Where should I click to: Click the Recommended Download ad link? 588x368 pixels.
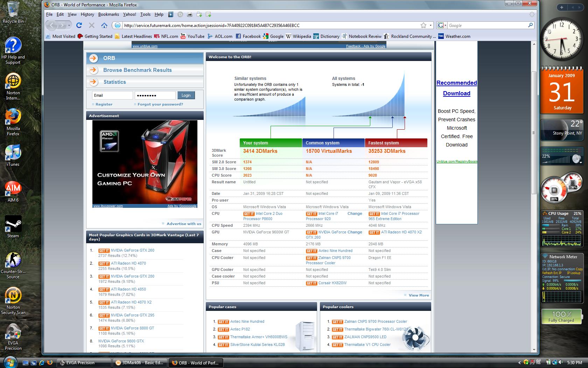pos(456,88)
